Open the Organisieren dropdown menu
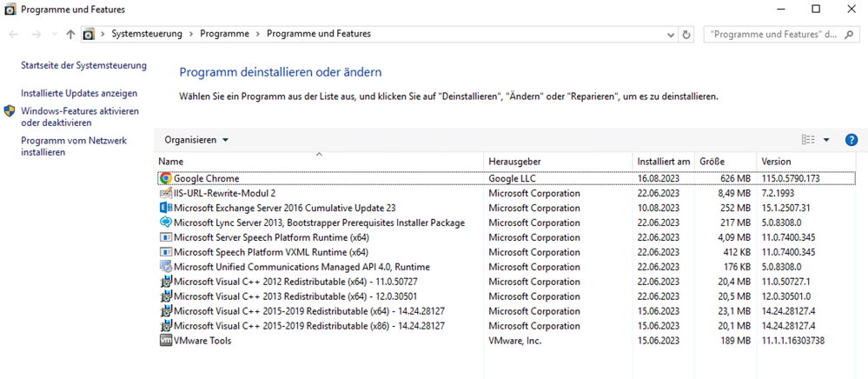 (x=196, y=140)
